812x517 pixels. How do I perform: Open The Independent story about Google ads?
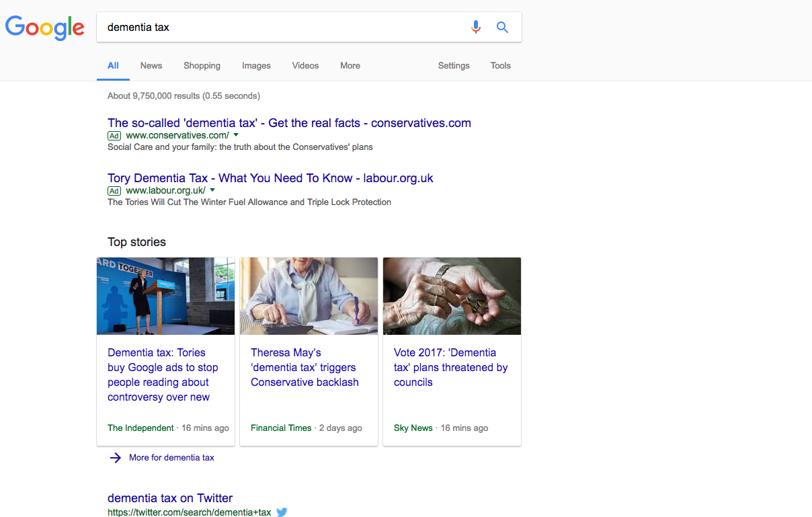[163, 374]
